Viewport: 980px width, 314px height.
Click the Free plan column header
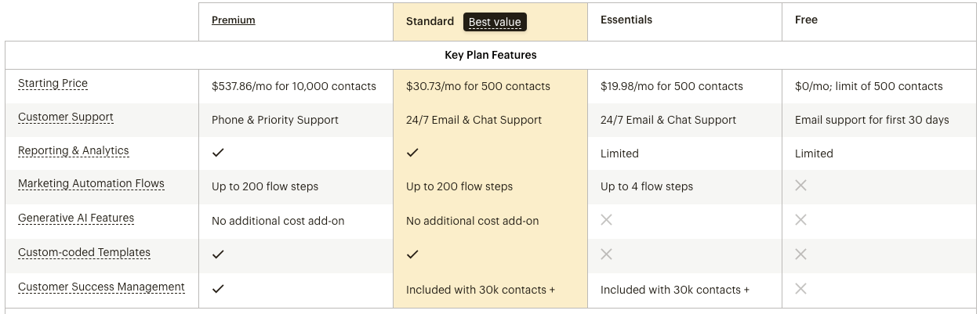tap(806, 20)
